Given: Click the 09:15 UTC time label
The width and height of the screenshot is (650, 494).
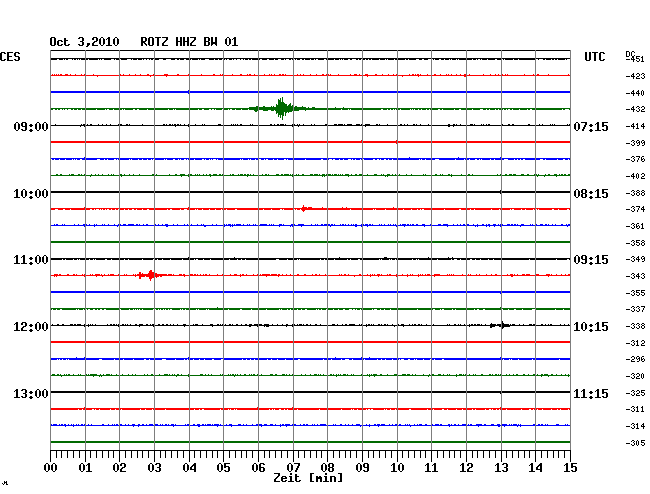Looking at the screenshot, I should click(591, 260).
